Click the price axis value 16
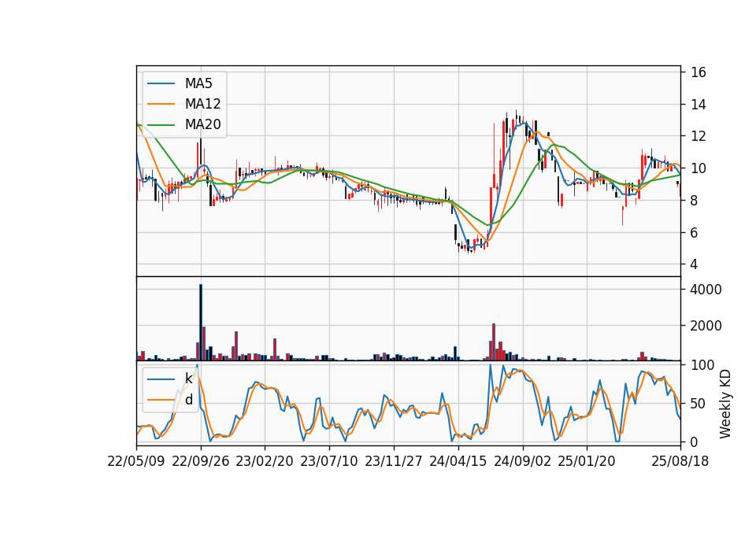756x543 pixels. click(699, 72)
